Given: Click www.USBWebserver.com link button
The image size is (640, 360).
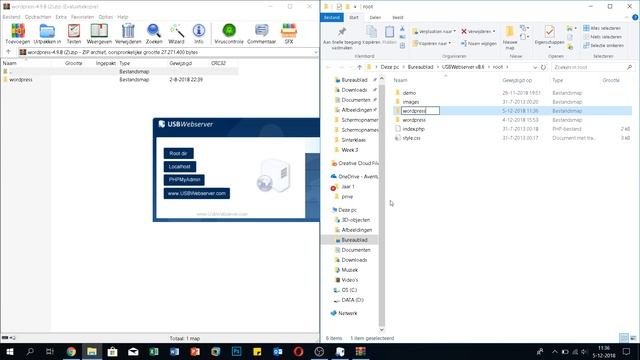Looking at the screenshot, I should coord(197,193).
